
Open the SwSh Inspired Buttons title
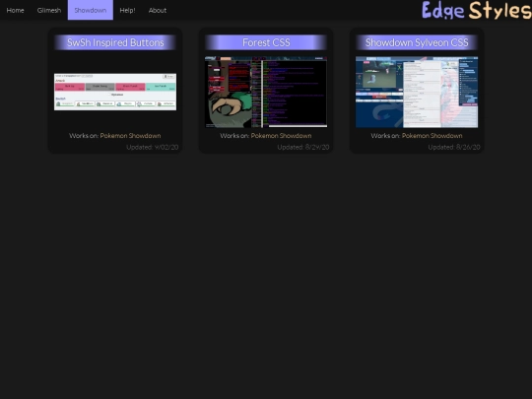click(115, 42)
